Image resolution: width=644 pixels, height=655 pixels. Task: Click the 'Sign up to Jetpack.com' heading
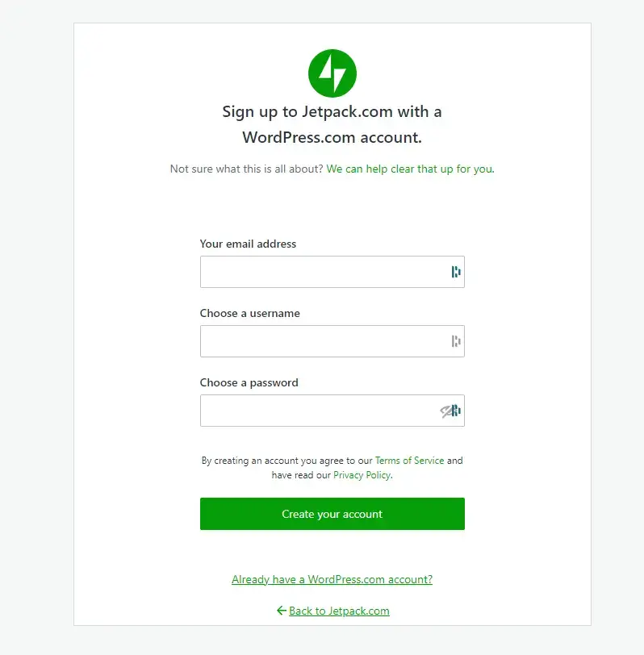tap(332, 124)
